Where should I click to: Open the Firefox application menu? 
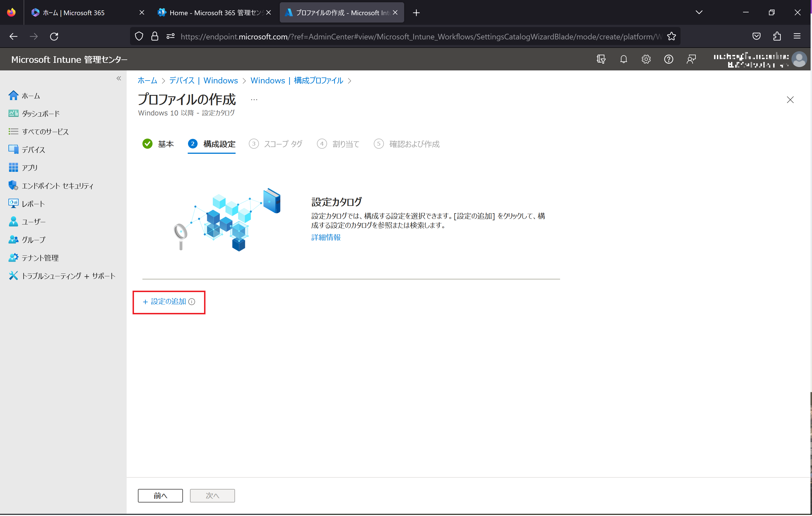click(x=797, y=36)
